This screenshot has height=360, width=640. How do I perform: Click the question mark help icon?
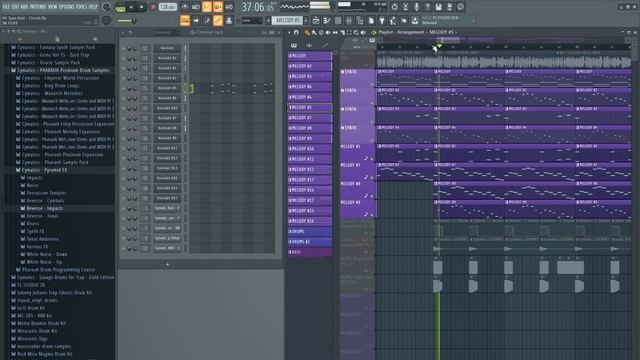[427, 7]
